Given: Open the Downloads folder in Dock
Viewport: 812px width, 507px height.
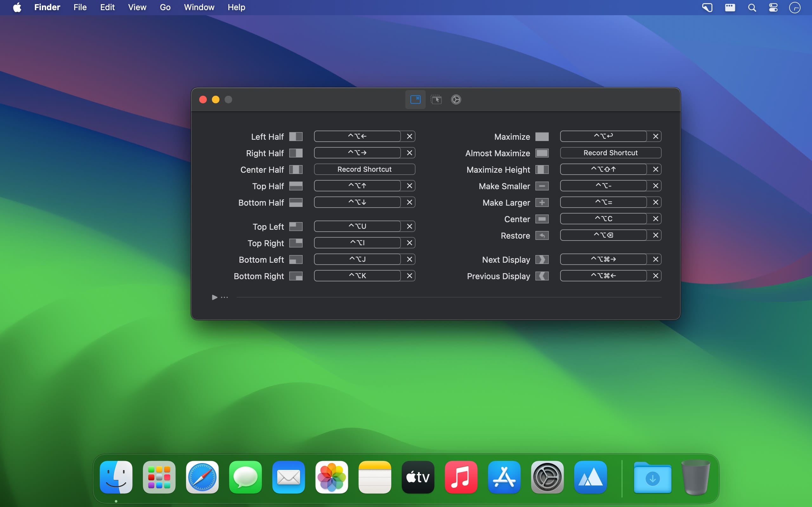Looking at the screenshot, I should [652, 478].
